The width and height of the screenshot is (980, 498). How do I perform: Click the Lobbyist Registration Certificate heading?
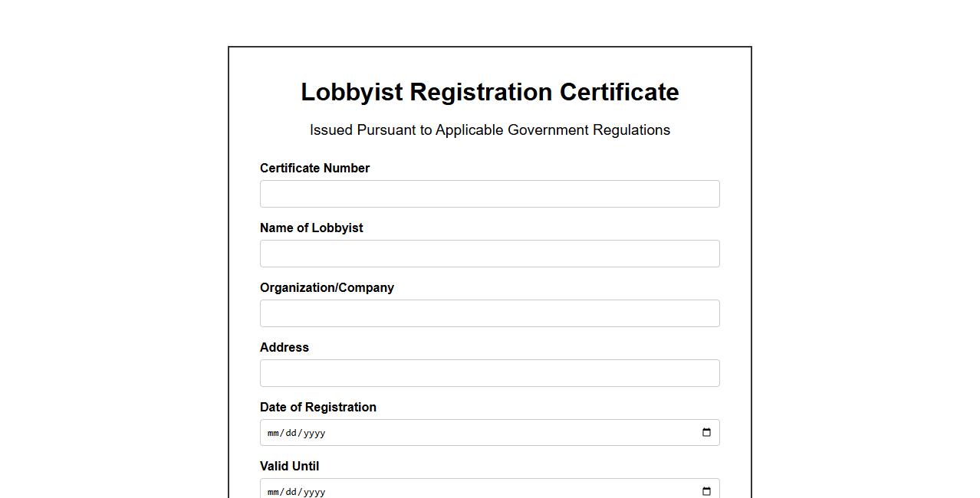[x=489, y=92]
